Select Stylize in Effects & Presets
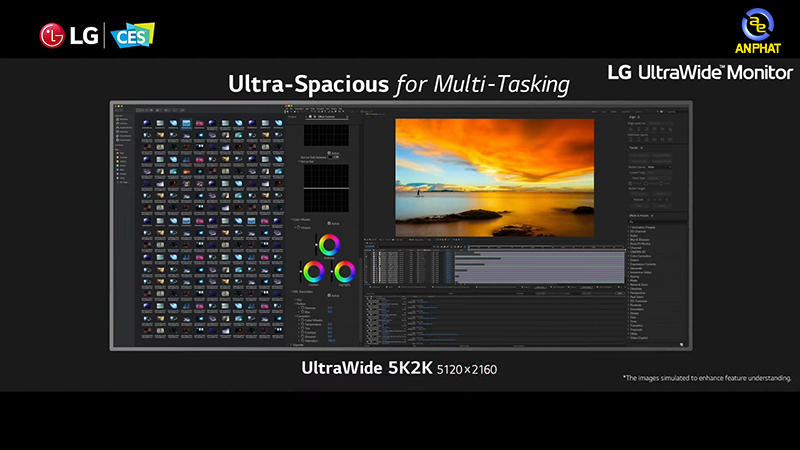This screenshot has height=450, width=800. coord(635,313)
